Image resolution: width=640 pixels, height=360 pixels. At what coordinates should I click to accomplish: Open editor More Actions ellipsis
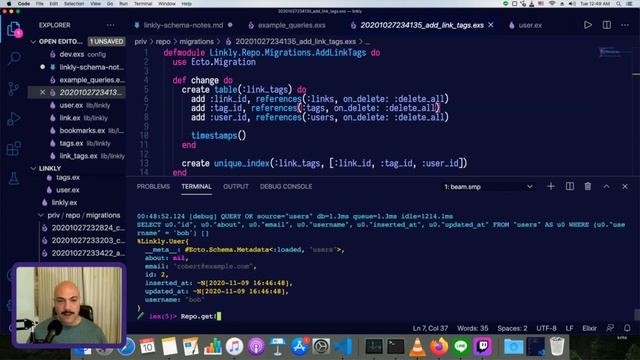coord(625,25)
